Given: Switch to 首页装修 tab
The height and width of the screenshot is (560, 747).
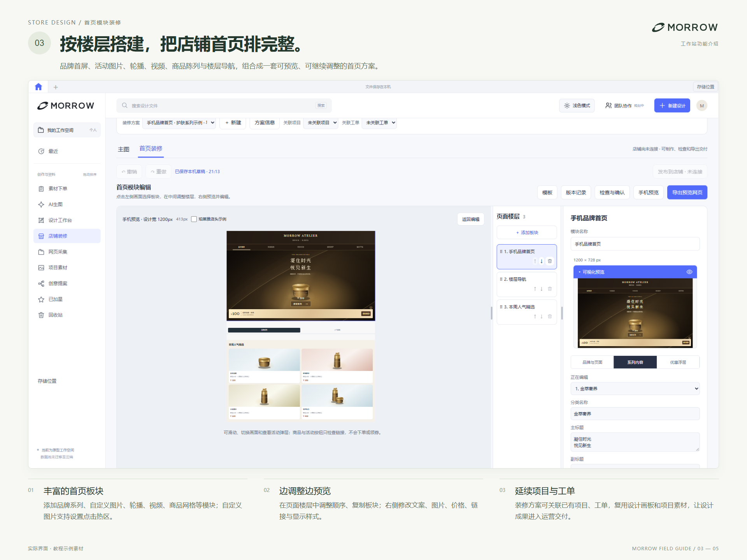Looking at the screenshot, I should tap(151, 149).
